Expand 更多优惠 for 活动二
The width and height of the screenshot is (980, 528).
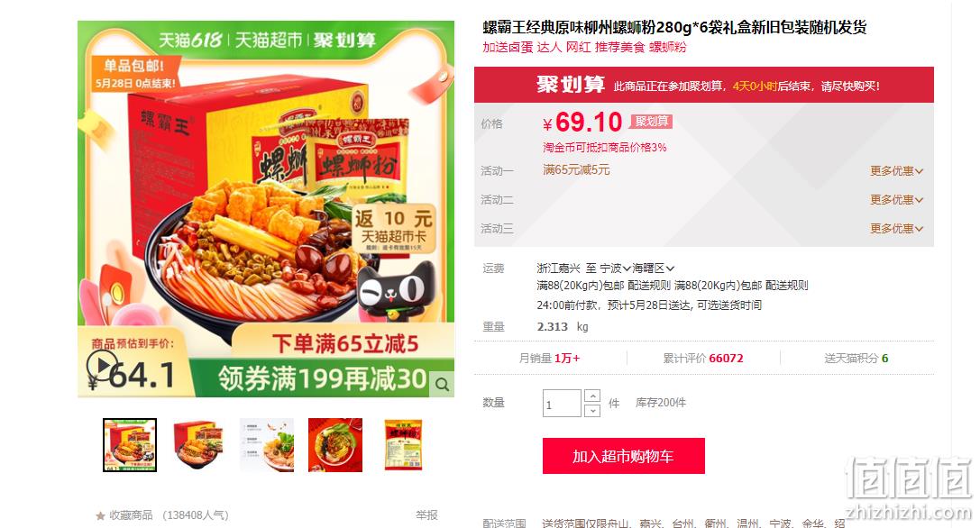pos(896,199)
